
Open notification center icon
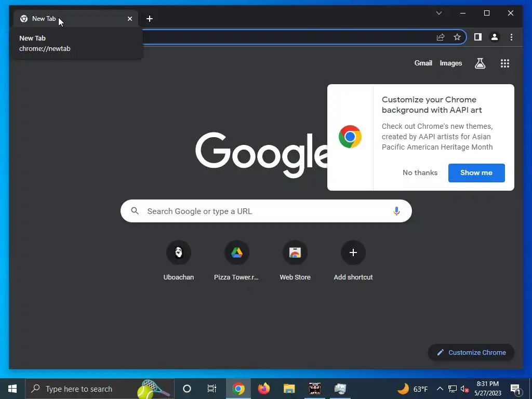point(515,389)
